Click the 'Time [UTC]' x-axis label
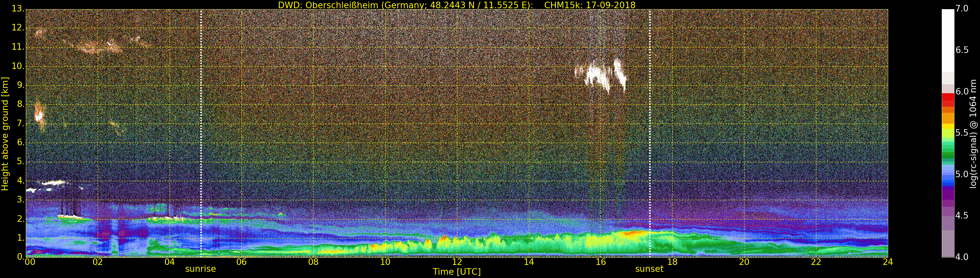The height and width of the screenshot is (278, 980). point(457,272)
